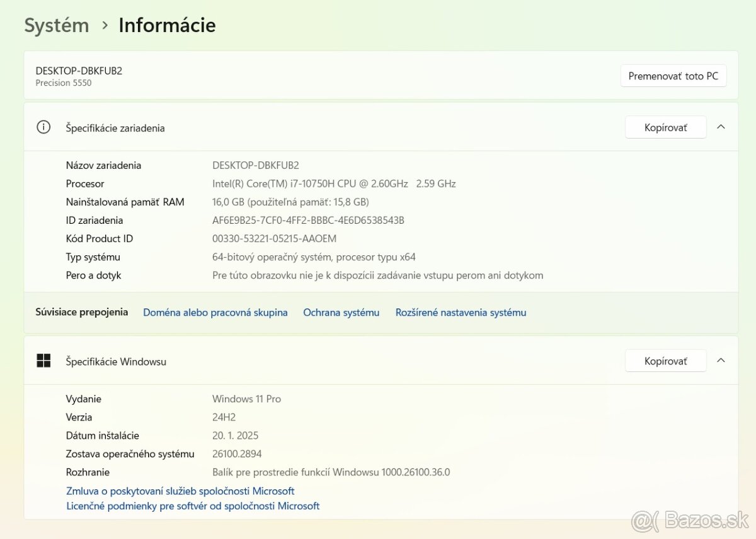Copy Windows specifications with Kopírovať button

(x=665, y=360)
